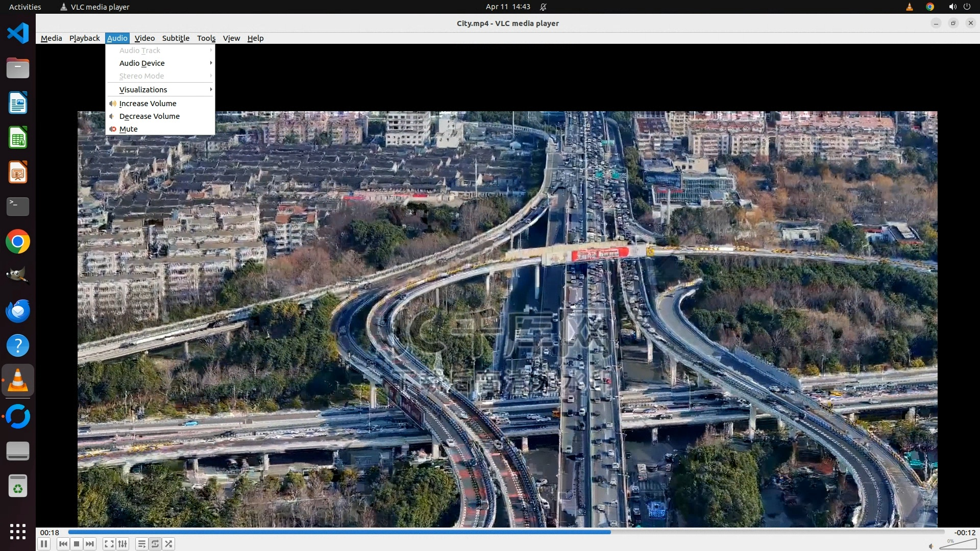This screenshot has height=551, width=980.
Task: Click the video seek progress bar
Action: coord(505,532)
